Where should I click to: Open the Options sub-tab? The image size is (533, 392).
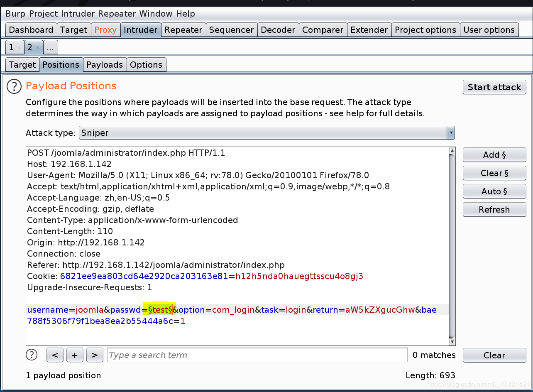146,65
